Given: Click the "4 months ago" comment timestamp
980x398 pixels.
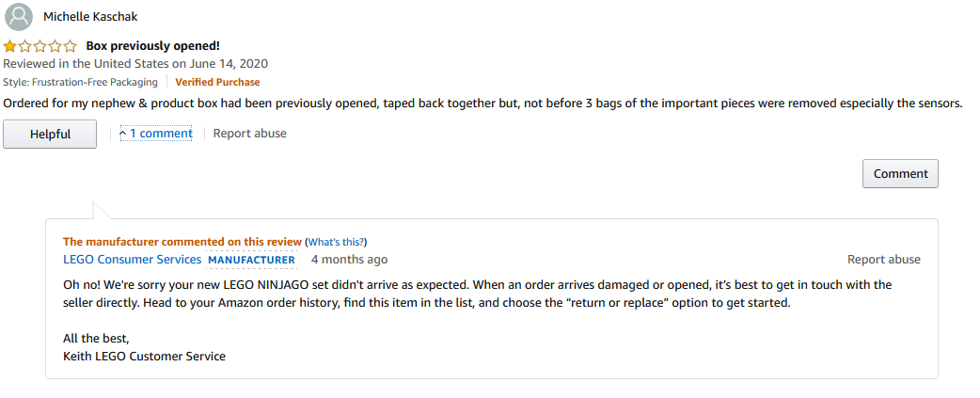Looking at the screenshot, I should [349, 260].
